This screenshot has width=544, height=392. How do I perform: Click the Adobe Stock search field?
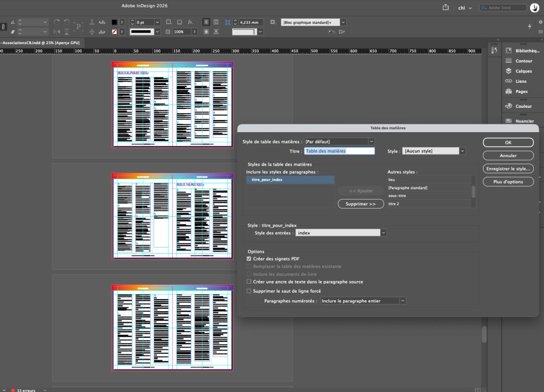503,7
